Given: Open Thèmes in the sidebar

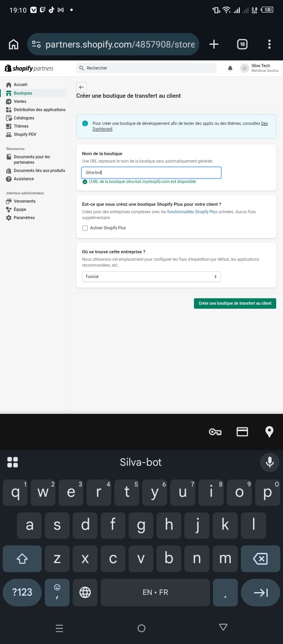Looking at the screenshot, I should (x=21, y=126).
